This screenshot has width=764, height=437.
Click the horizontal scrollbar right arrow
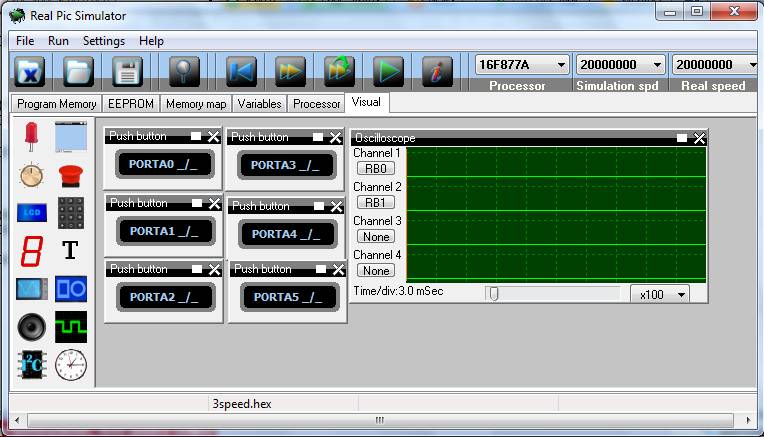click(749, 420)
